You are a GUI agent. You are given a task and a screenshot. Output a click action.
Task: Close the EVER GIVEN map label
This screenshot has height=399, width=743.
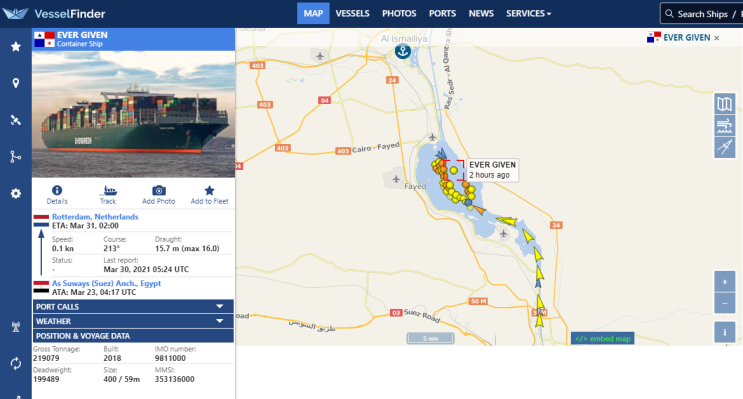(x=716, y=38)
